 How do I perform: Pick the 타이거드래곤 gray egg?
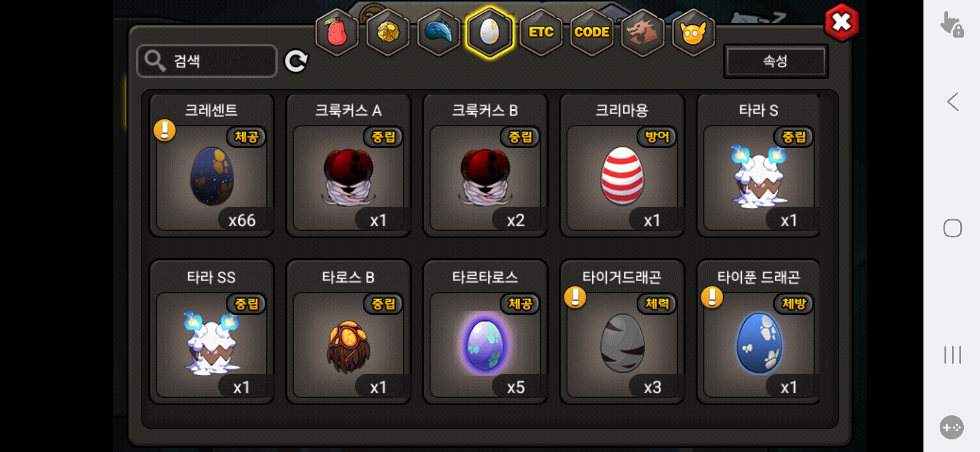[622, 332]
